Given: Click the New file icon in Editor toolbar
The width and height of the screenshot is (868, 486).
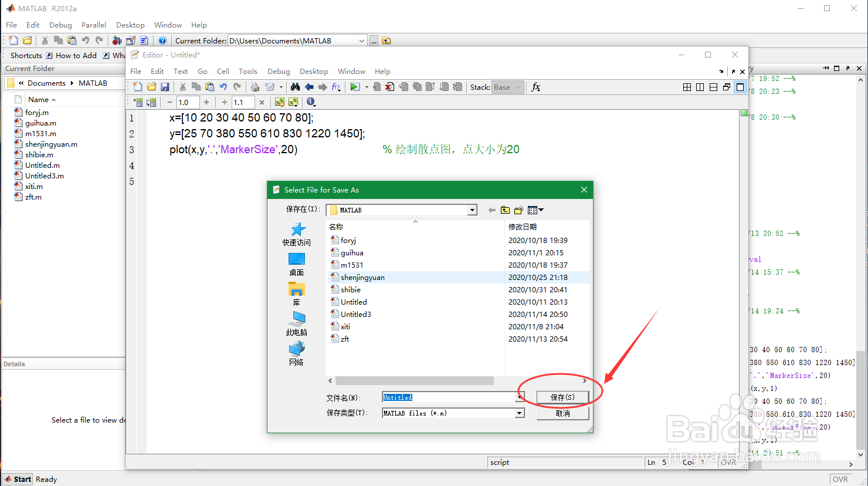Looking at the screenshot, I should (x=137, y=87).
